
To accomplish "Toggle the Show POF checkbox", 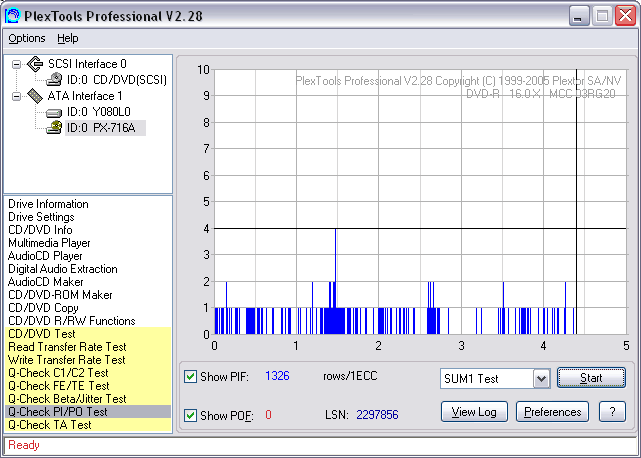I will [190, 415].
